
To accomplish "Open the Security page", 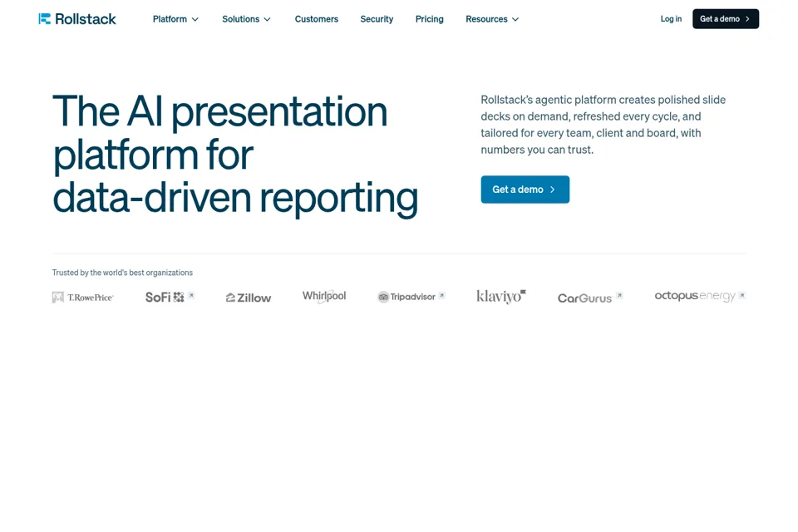I will point(377,19).
